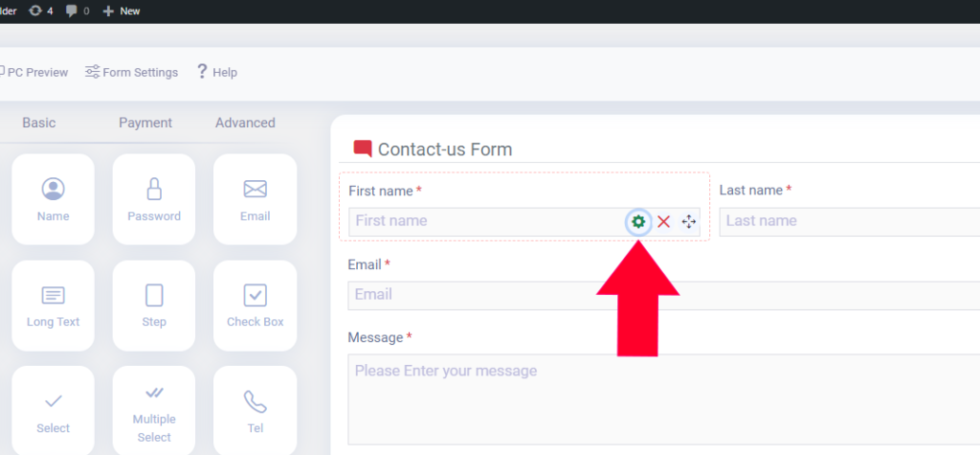The image size is (980, 455).
Task: Click New in the admin bar
Action: 122,11
